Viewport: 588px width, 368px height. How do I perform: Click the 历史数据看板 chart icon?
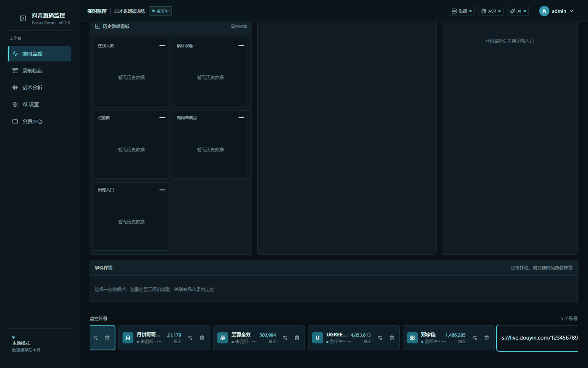tap(97, 26)
